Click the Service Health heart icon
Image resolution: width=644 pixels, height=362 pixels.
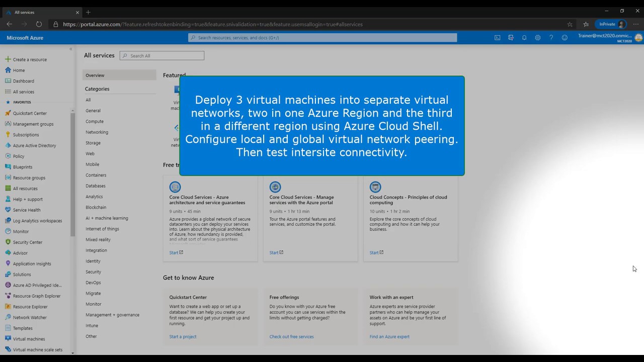[8, 210]
